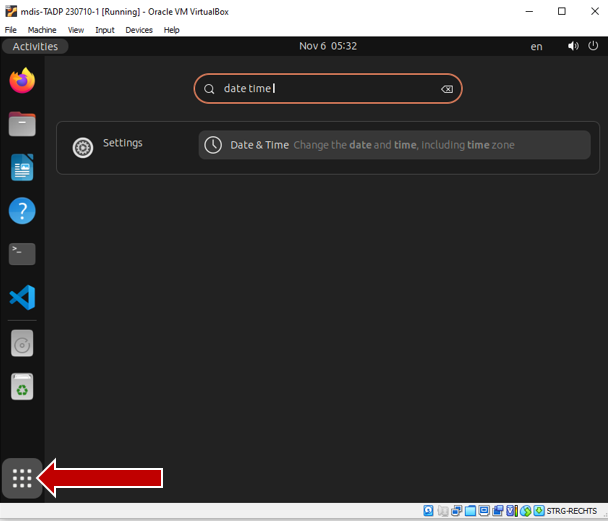Launch Terminal from the dock
The width and height of the screenshot is (608, 521).
coord(22,254)
